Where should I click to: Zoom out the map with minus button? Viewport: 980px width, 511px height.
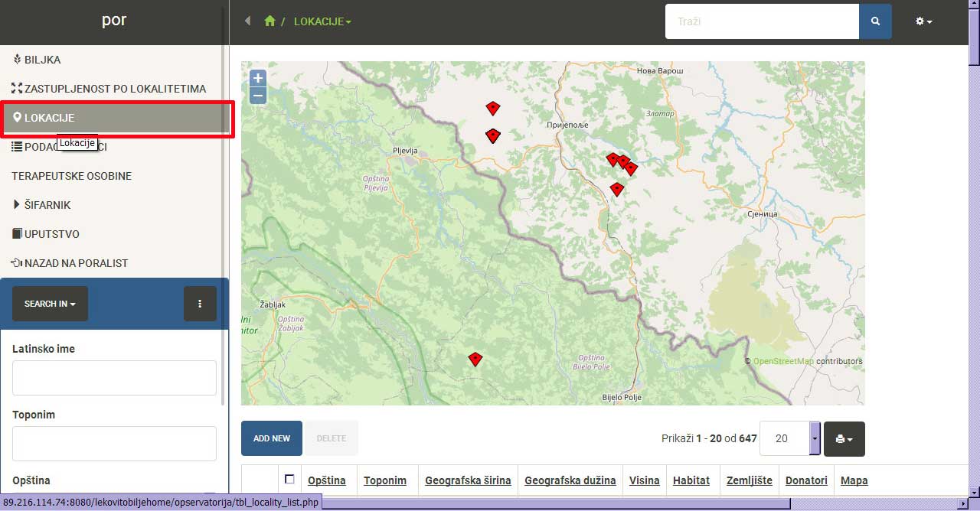(258, 96)
